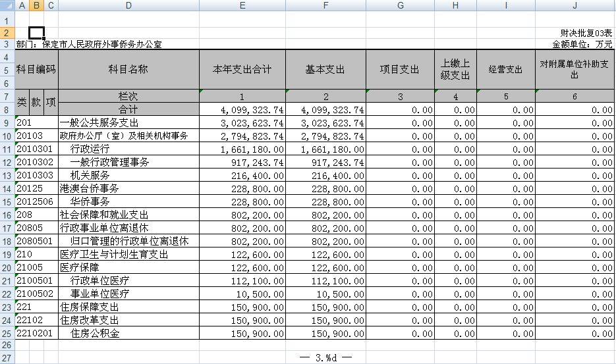Select the department name 保定市人民政府外事侨务办公室 cell
This screenshot has width=616, height=364.
tap(102, 45)
